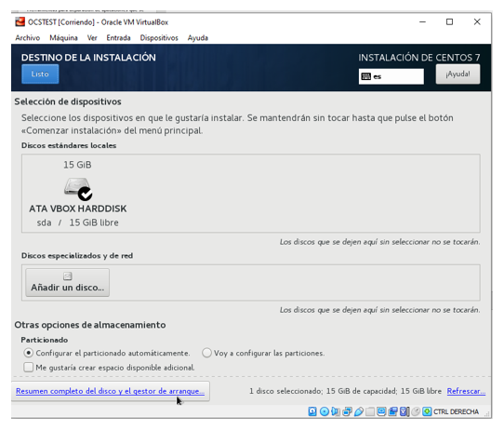This screenshot has height=431, width=504.
Task: Open the Archivo menu
Action: [x=28, y=37]
